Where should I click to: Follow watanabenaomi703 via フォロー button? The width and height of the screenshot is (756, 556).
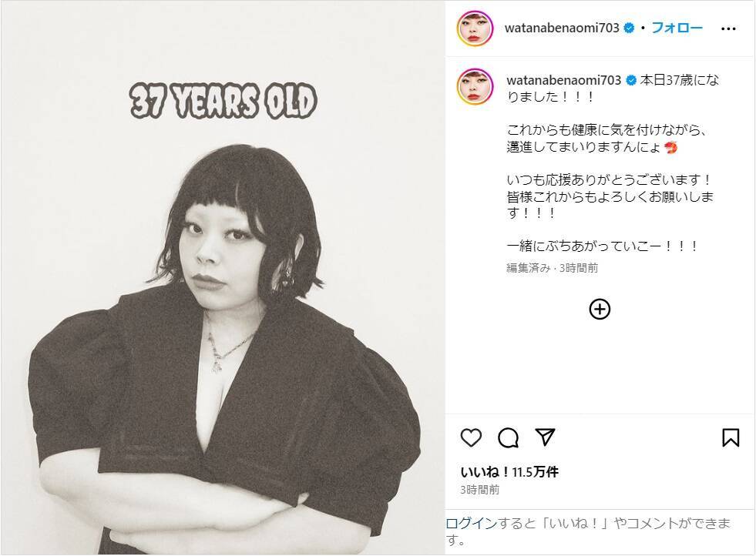point(677,28)
